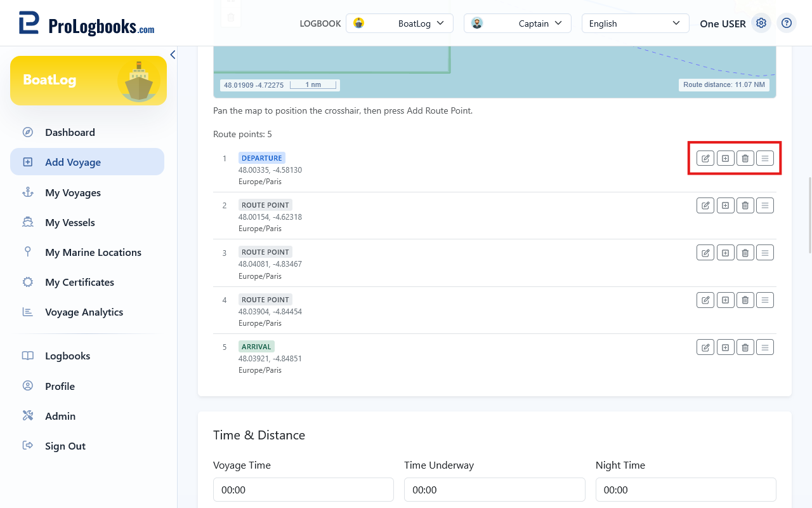Viewport: 812px width, 508px height.
Task: Click the ARRIVAL badge
Action: pos(257,347)
